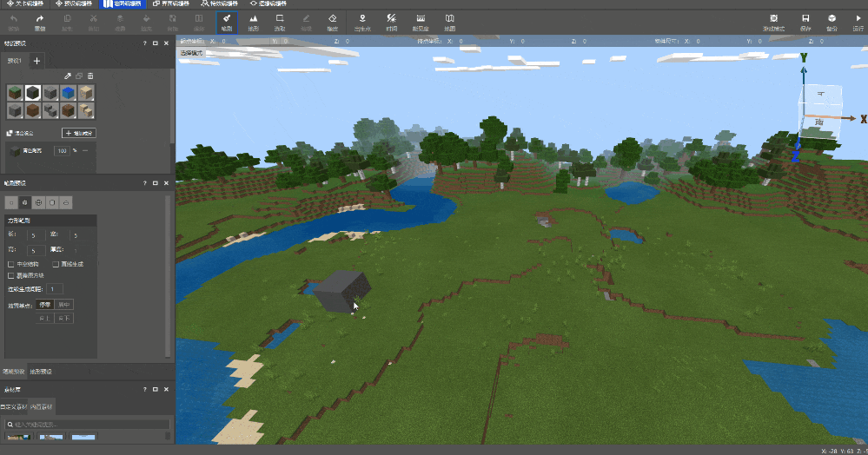
Task: Select the grass block material swatch
Action: 15,93
